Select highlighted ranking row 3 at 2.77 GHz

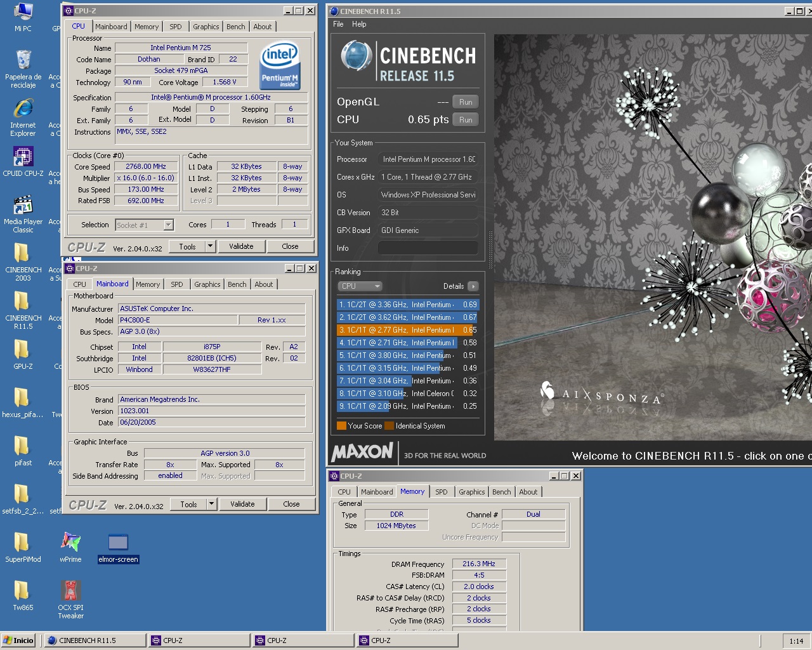pos(408,330)
